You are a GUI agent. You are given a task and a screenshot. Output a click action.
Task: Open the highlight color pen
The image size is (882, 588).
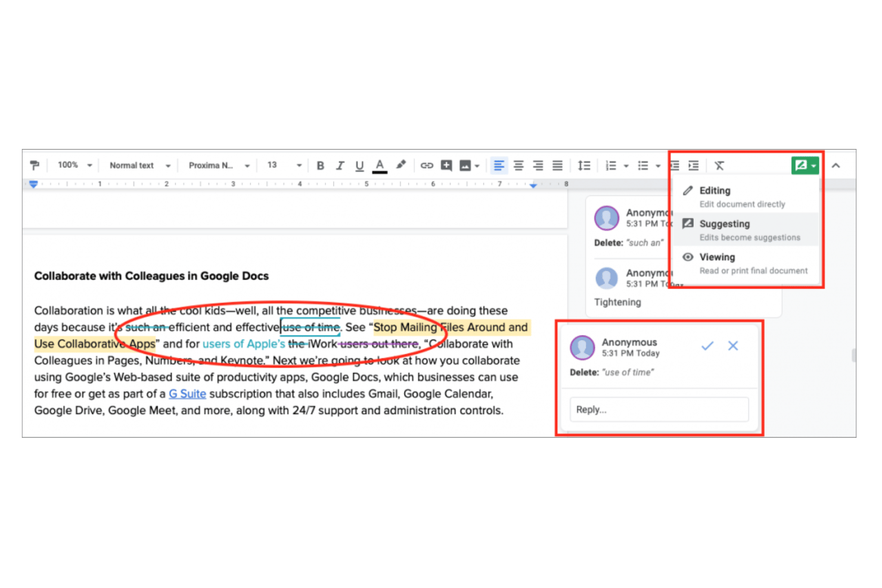(x=401, y=165)
